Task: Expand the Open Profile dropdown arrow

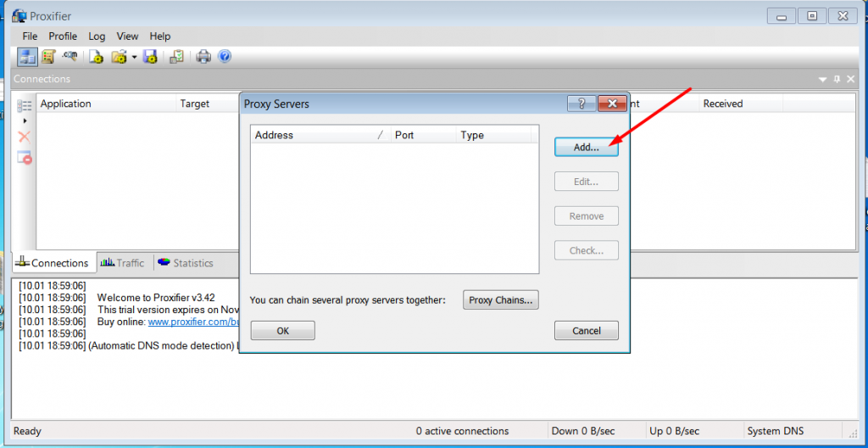Action: point(134,57)
